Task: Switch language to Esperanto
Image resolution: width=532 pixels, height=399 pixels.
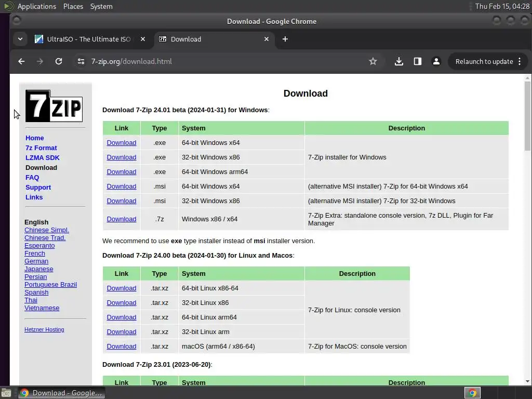Action: [x=39, y=245]
